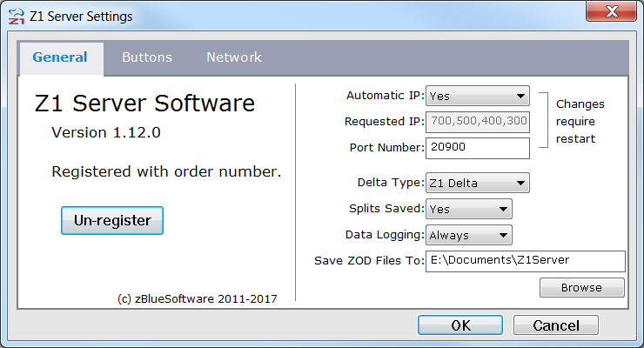Click the 'Splits Saved:' label

386,209
